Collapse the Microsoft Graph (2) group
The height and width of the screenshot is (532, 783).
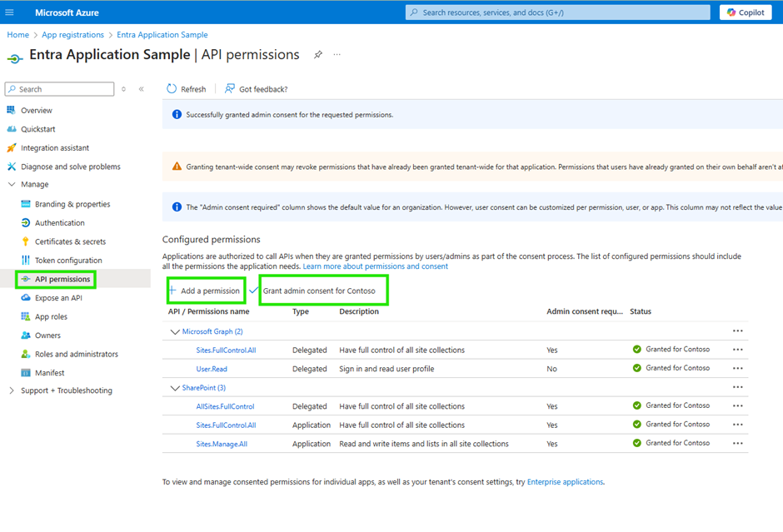(175, 332)
